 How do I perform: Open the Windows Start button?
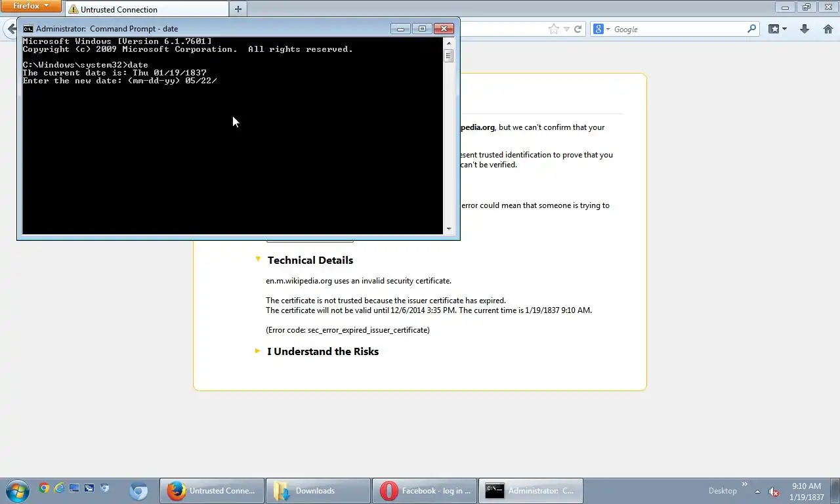click(17, 491)
